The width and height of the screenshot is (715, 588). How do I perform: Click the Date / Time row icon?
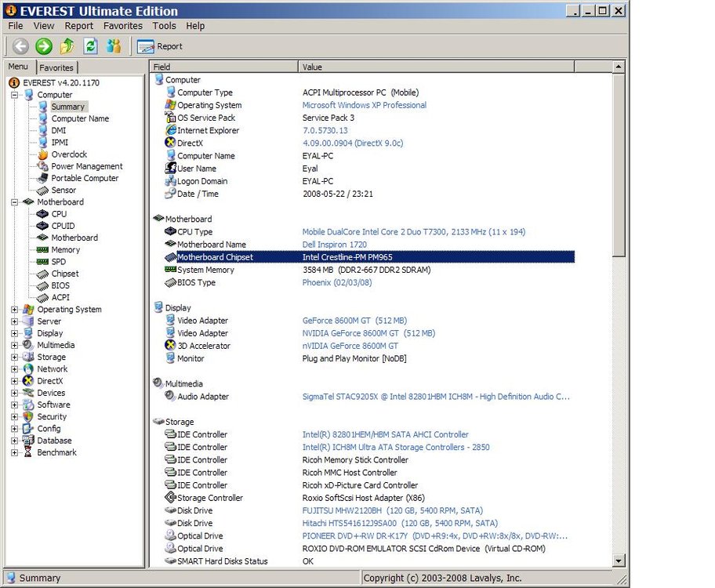pos(171,194)
